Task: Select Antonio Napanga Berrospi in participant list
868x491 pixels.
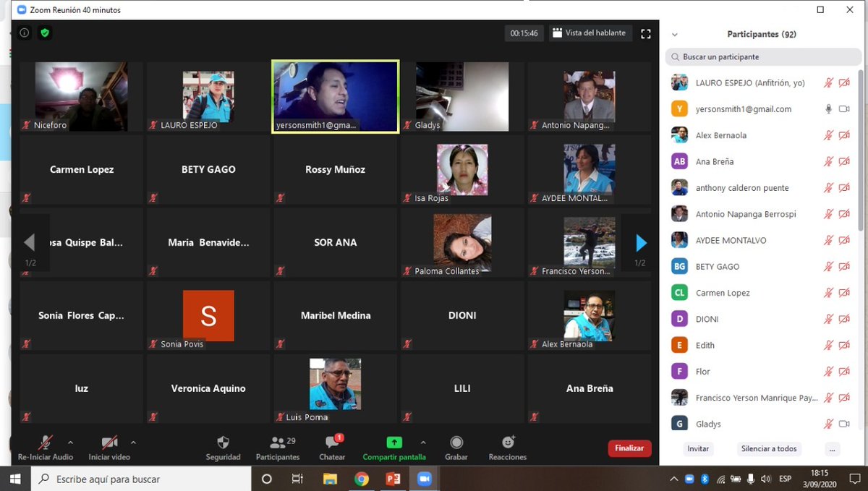Action: 761,214
